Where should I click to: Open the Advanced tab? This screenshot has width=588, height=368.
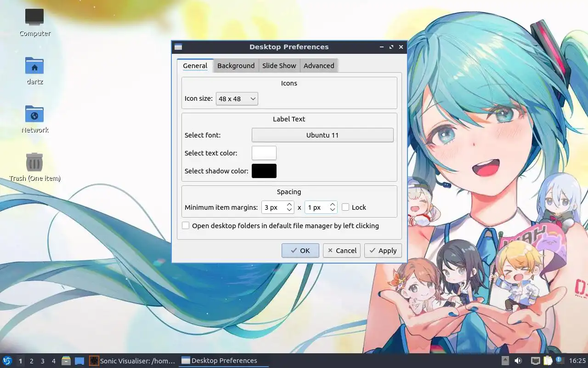(319, 66)
